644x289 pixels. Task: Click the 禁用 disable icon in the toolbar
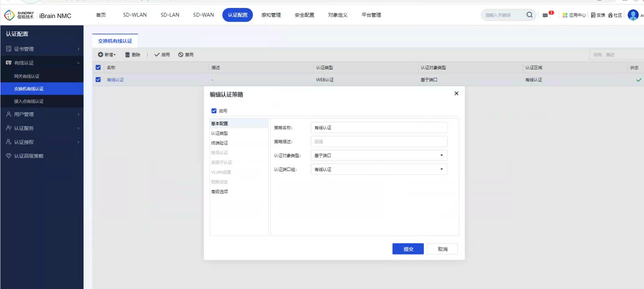181,55
